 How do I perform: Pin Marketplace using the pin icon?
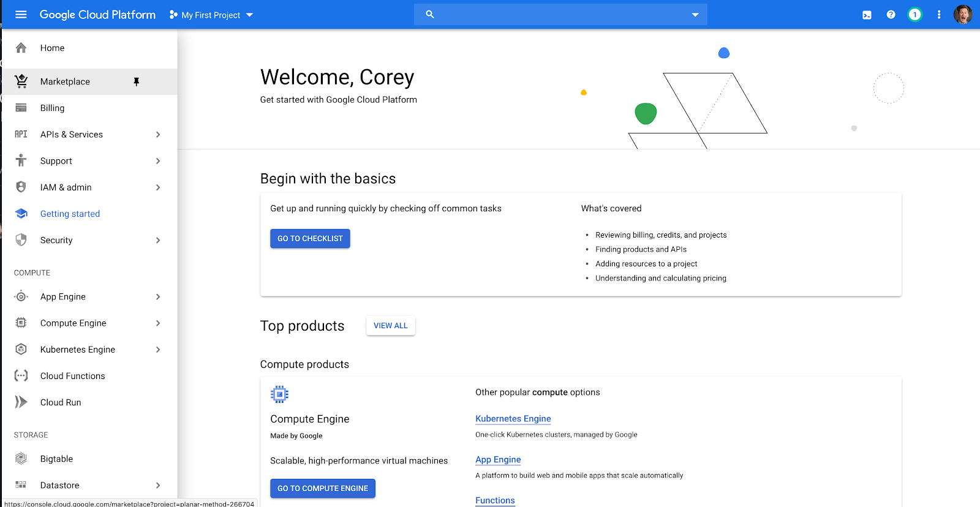click(137, 81)
